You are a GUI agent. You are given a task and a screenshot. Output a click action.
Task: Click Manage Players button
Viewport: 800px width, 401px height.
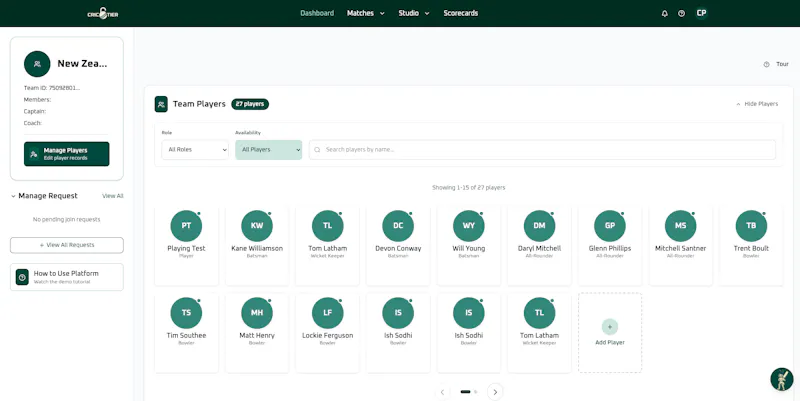coord(66,154)
